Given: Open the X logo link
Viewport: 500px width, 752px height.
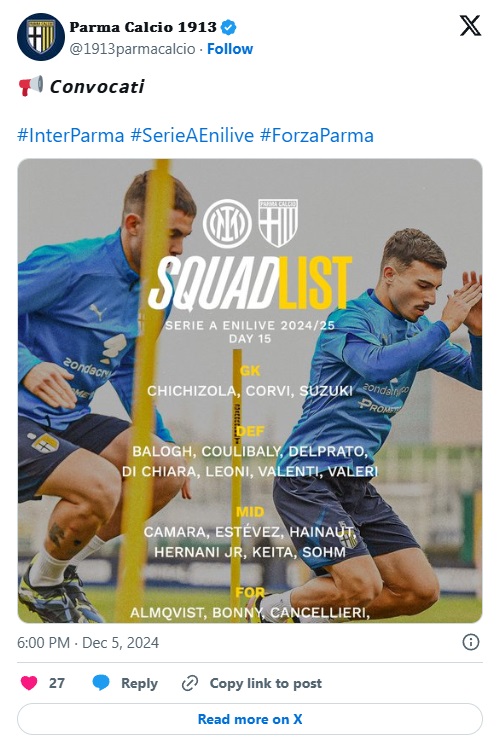Looking at the screenshot, I should (470, 25).
